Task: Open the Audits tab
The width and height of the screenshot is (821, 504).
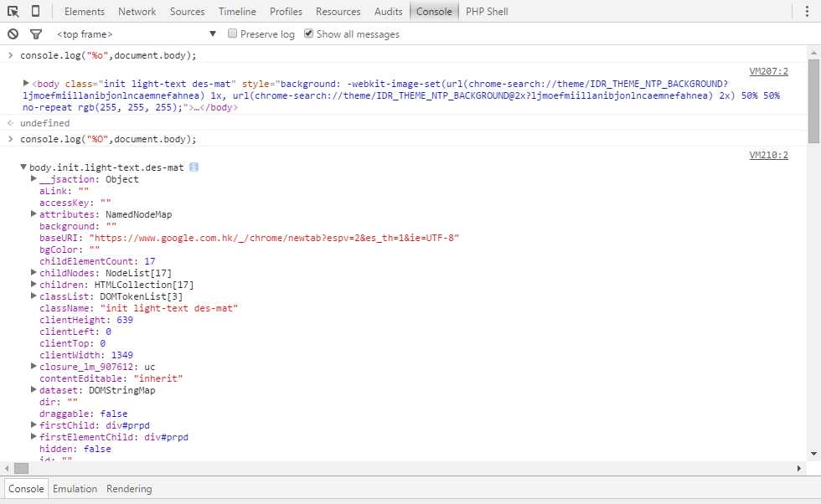Action: (x=389, y=12)
